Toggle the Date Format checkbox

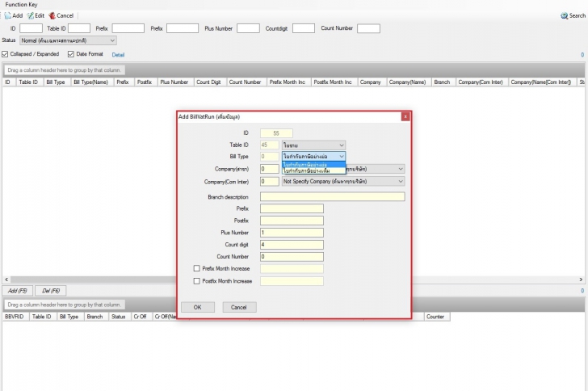[71, 54]
